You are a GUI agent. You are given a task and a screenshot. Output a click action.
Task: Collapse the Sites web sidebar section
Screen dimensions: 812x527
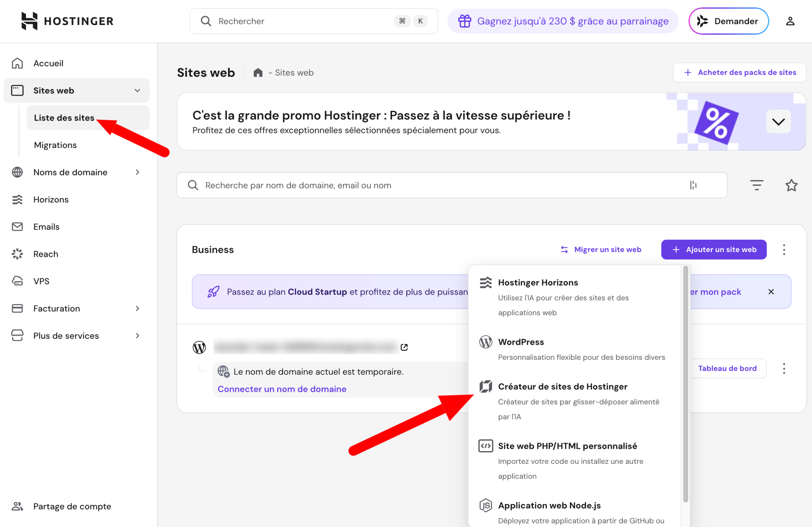(137, 90)
